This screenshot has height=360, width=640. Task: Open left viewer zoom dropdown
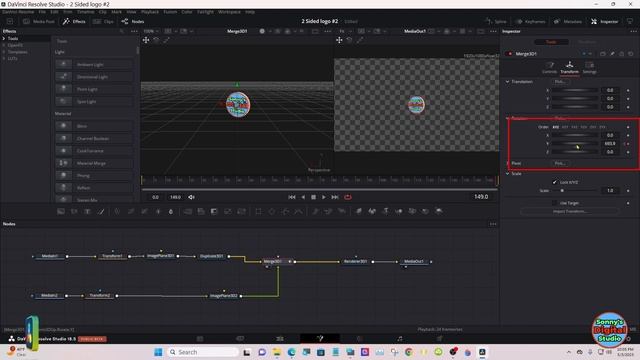[151, 31]
